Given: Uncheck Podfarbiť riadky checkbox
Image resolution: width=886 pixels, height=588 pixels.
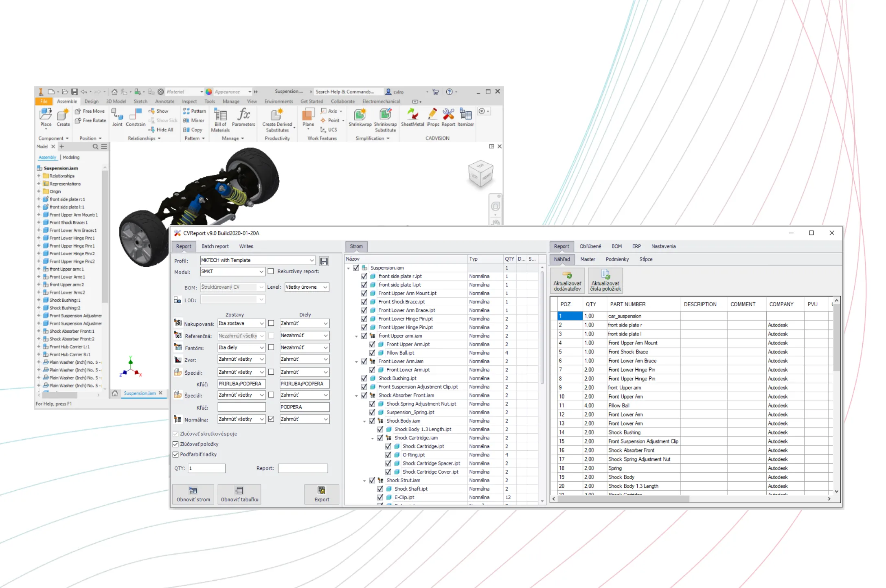Looking at the screenshot, I should (176, 454).
